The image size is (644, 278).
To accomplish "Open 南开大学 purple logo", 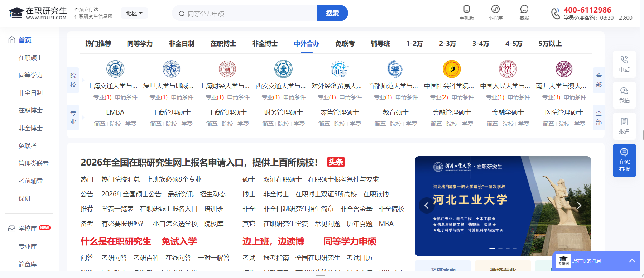I will (564, 69).
